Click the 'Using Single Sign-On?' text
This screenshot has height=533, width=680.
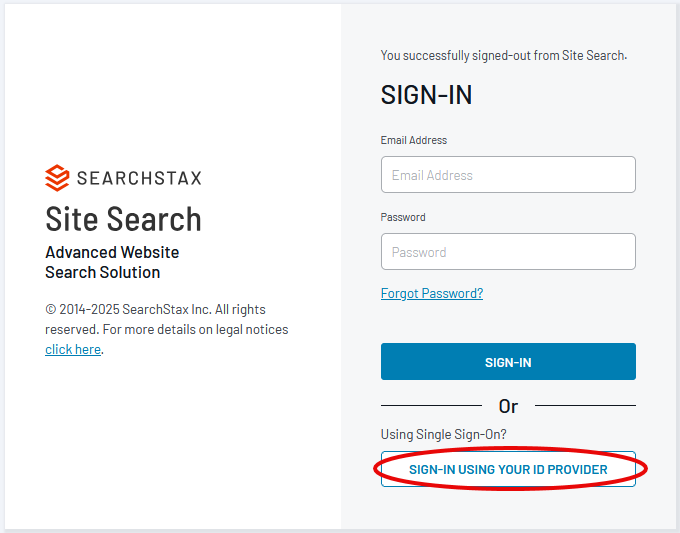[x=443, y=434]
